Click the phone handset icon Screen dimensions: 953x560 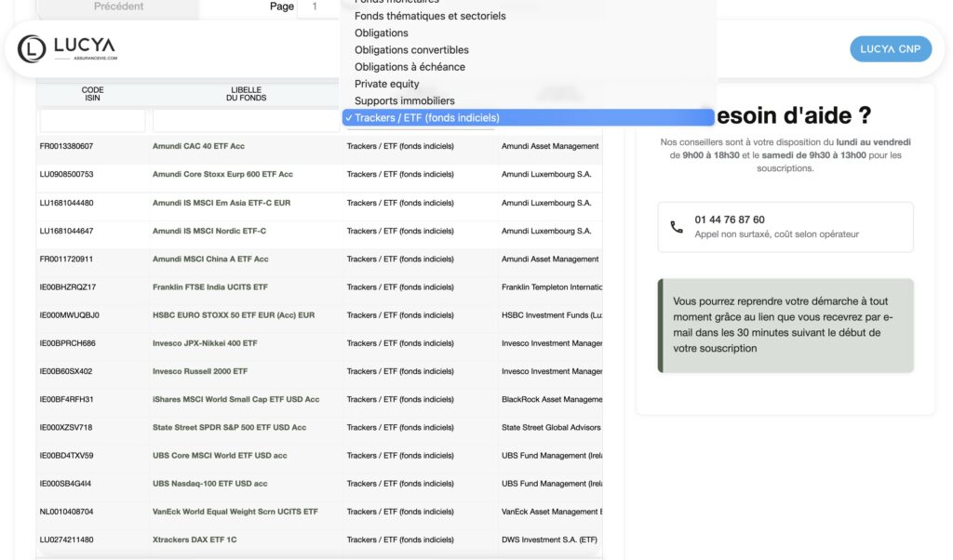point(677,227)
